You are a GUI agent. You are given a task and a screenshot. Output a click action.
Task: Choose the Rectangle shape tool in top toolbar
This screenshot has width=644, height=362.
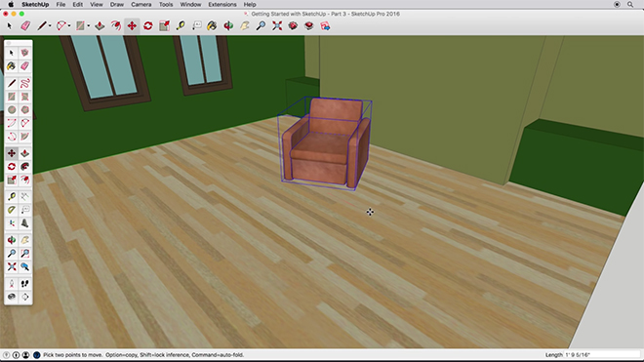pos(80,26)
